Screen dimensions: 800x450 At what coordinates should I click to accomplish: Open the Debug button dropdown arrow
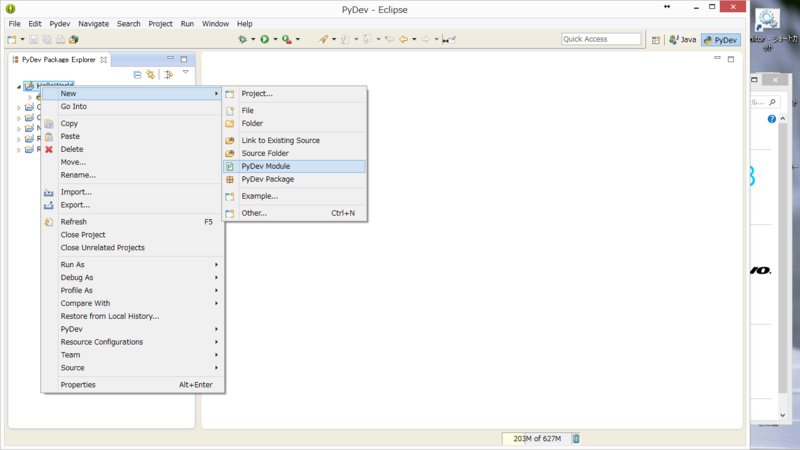(x=253, y=39)
